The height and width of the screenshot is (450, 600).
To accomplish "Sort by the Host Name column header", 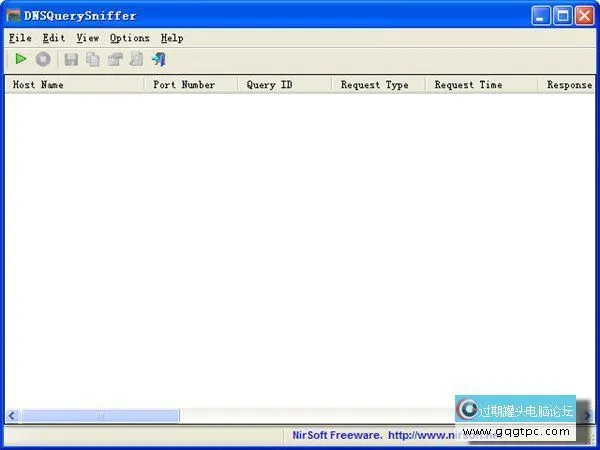I will coord(75,85).
